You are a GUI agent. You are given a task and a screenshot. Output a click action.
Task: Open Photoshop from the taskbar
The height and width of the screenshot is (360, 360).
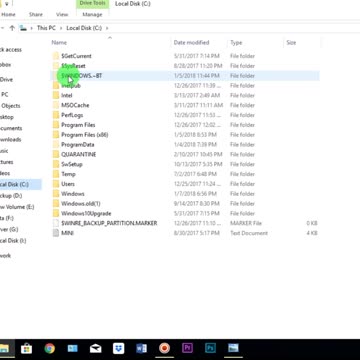[x=210, y=348]
